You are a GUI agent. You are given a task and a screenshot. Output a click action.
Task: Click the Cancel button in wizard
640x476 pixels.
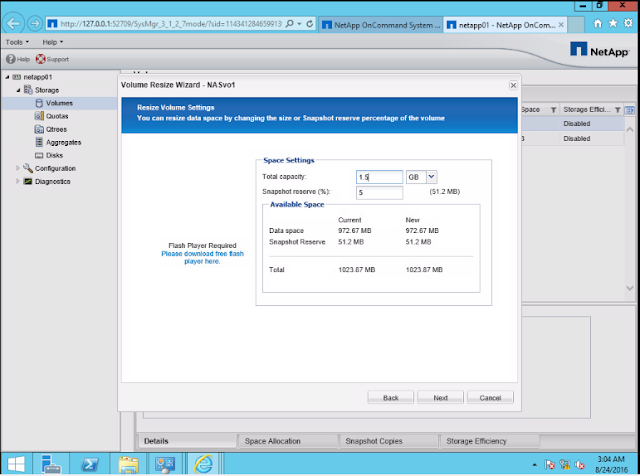click(x=490, y=397)
